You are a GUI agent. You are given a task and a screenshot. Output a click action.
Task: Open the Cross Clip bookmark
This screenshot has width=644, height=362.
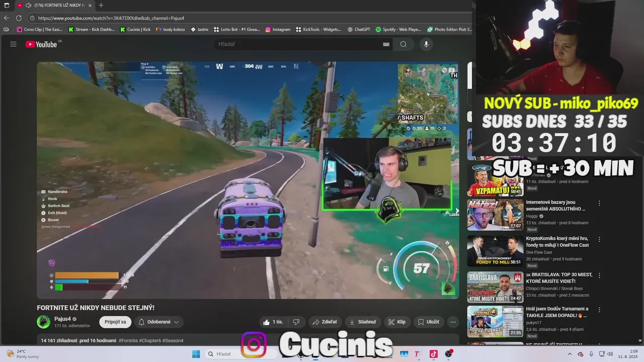[39, 29]
